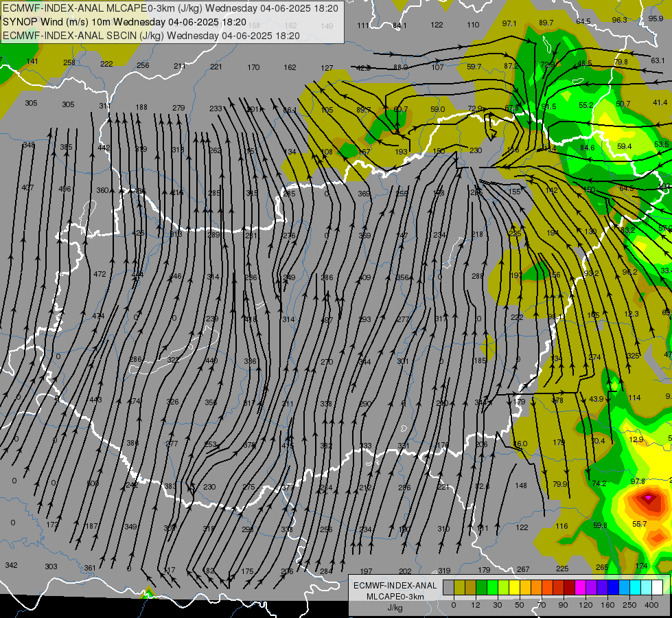Click the map value '96.2'
Screen dimensions: 672x618
(x=629, y=272)
